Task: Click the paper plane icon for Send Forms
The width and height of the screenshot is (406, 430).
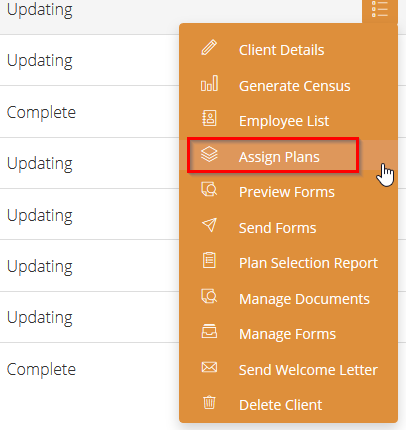Action: pos(209,225)
